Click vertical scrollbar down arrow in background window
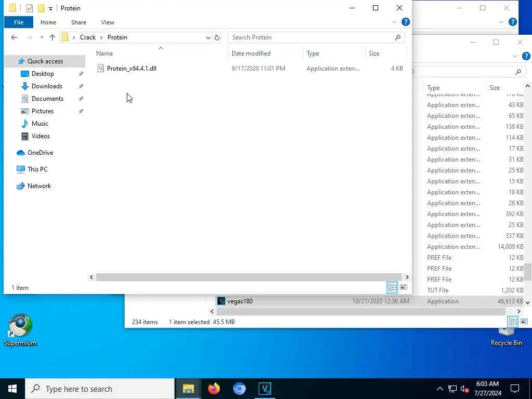532x399 pixels. coord(528,302)
